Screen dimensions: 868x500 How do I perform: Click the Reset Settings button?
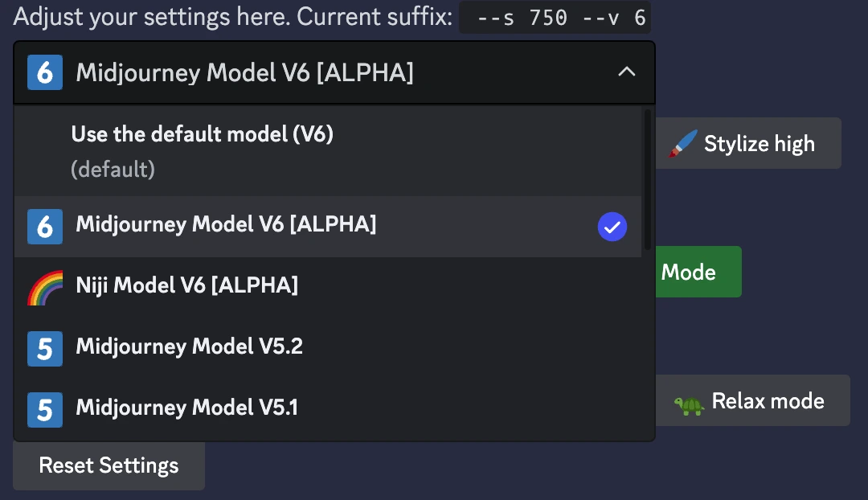tap(109, 465)
